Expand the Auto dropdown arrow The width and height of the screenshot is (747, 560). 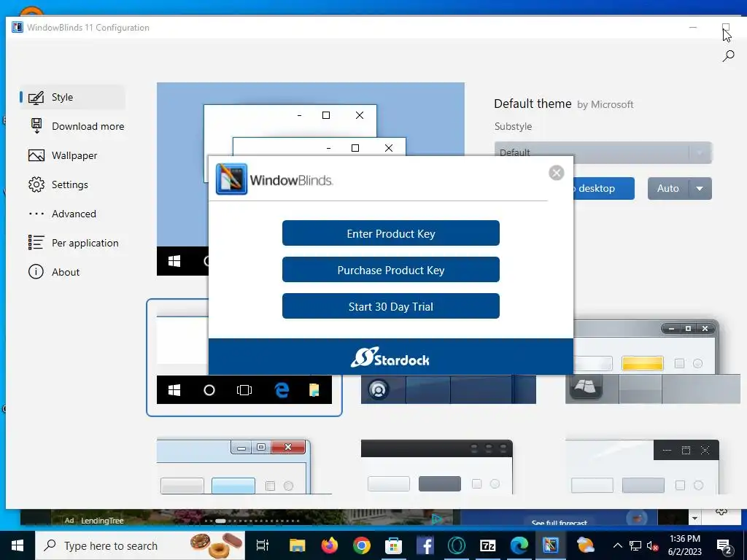tap(700, 189)
